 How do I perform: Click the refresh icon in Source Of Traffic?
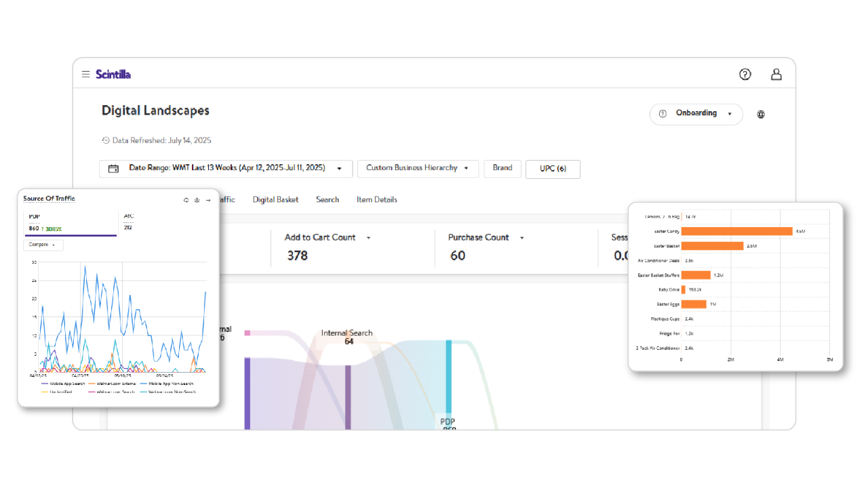pos(186,200)
